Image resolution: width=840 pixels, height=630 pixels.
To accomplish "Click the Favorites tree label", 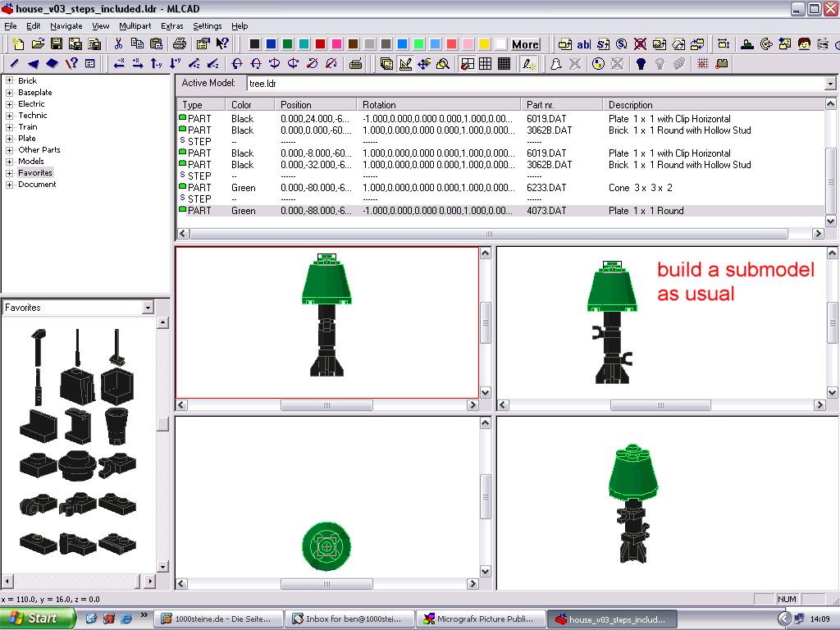I will coord(34,172).
